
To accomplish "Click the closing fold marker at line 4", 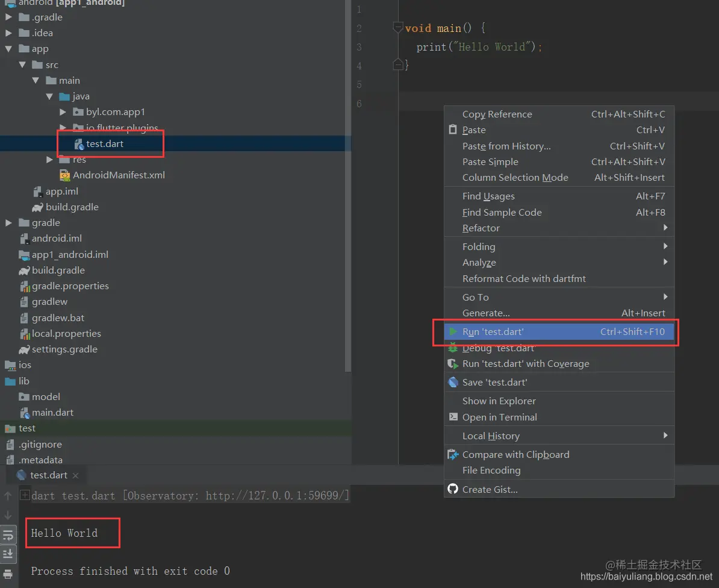I will pyautogui.click(x=398, y=64).
